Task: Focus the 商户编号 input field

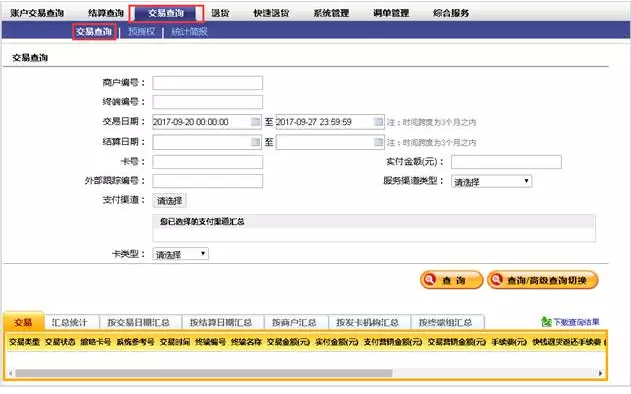Action: click(x=208, y=83)
